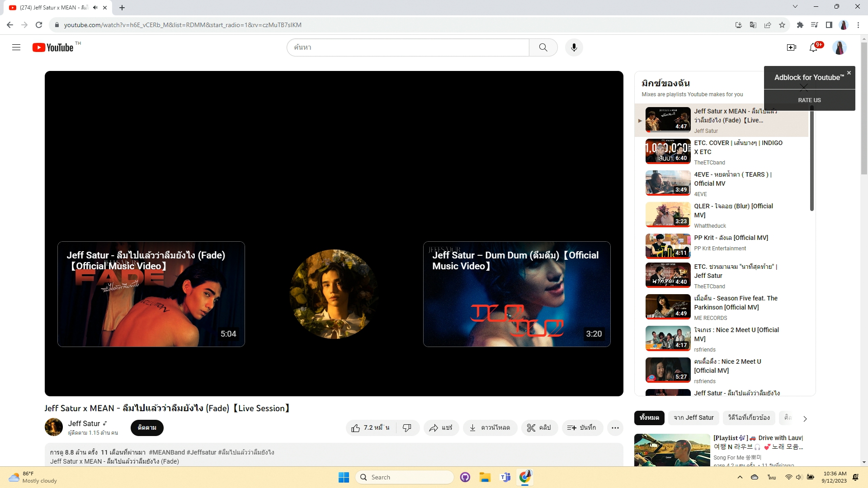The image size is (868, 488).
Task: Translate page via address bar icon
Action: (x=753, y=25)
